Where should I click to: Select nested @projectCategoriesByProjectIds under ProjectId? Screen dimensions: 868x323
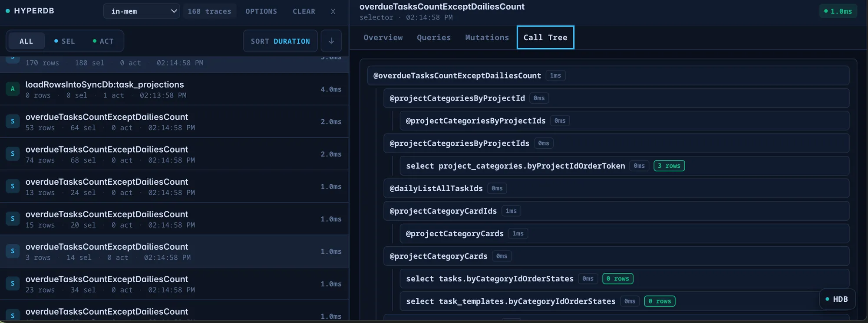(624, 121)
